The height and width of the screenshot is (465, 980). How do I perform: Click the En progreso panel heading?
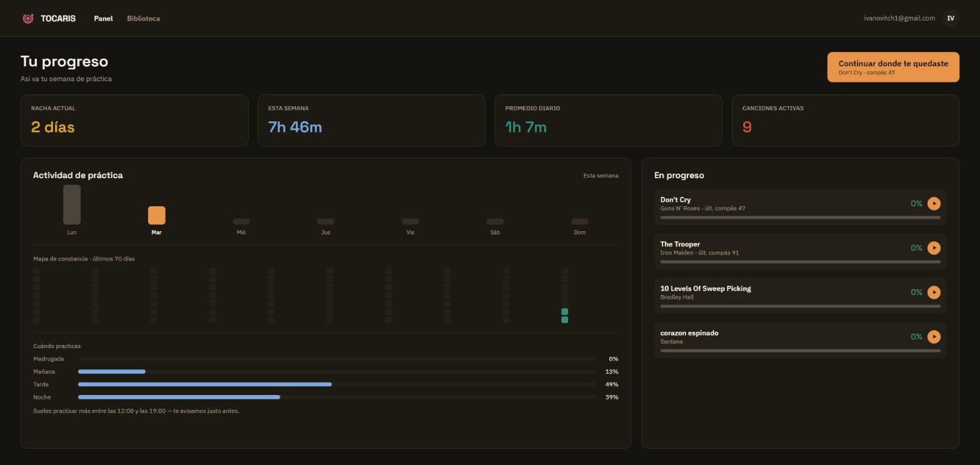[679, 176]
